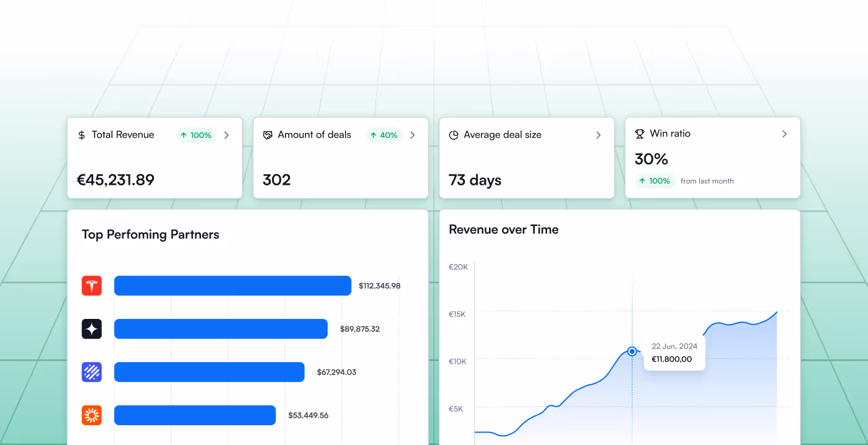
Task: Select the $67,294.03 partner bar
Action: pyautogui.click(x=210, y=372)
